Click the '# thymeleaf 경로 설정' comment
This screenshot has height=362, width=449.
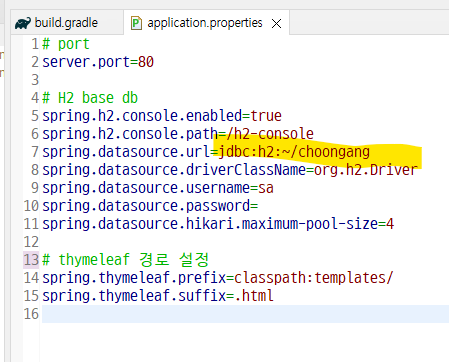[x=126, y=260]
